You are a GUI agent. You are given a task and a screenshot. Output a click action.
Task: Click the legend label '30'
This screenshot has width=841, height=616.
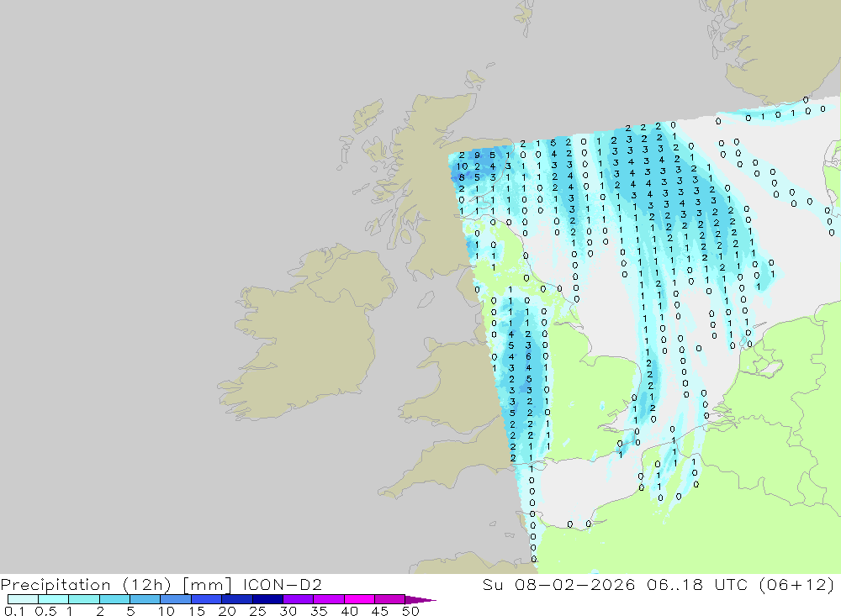(288, 611)
